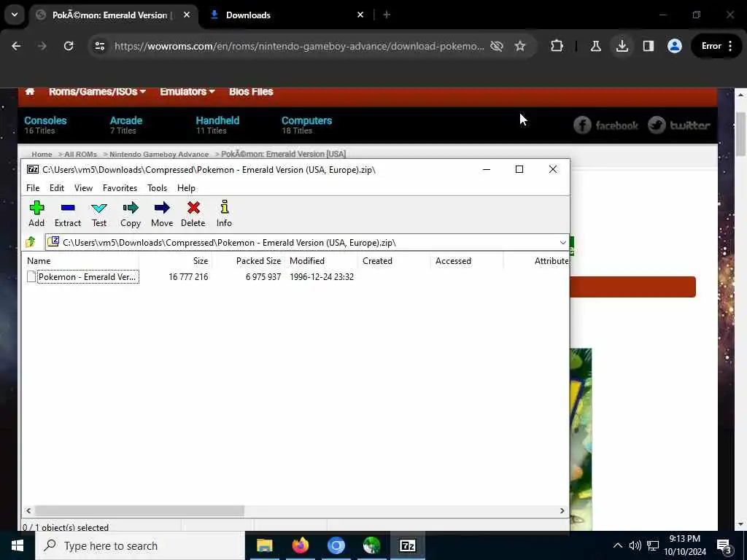The width and height of the screenshot is (747, 560).
Task: Show hidden system tray icons
Action: pos(617,545)
